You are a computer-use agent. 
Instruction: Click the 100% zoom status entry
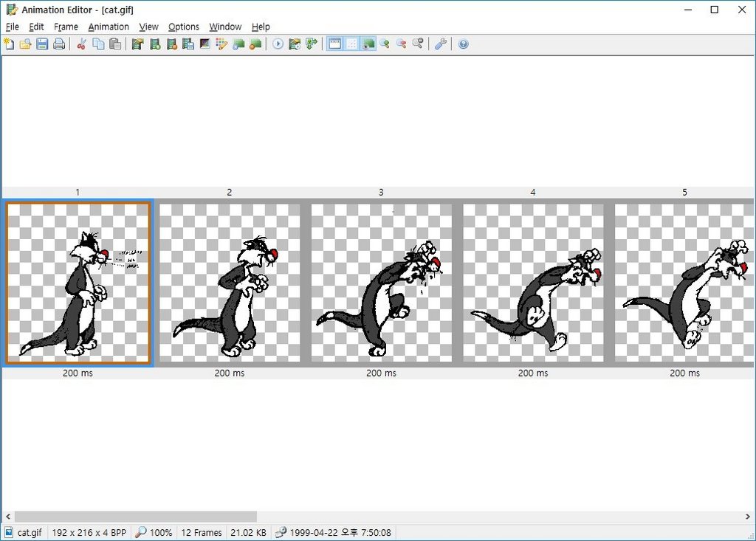click(154, 532)
